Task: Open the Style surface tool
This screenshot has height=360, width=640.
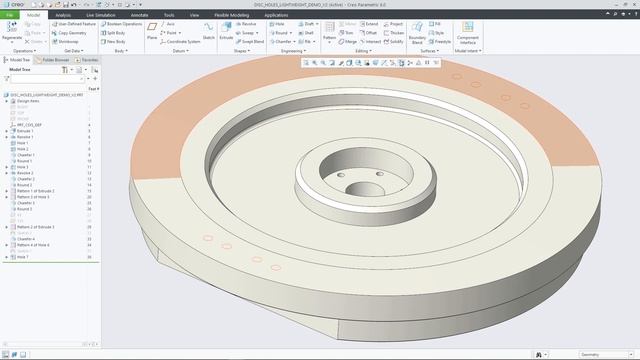Action: [x=436, y=33]
